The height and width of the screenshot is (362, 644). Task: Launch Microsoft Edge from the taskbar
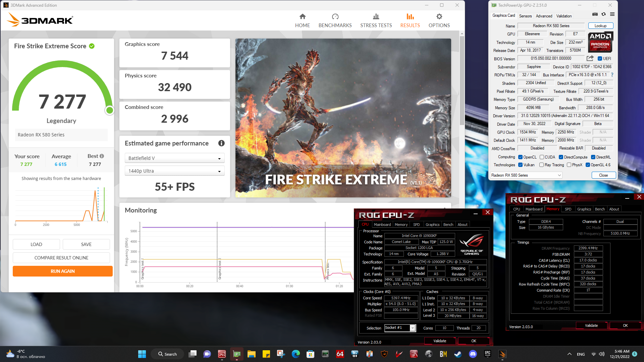pos(296,354)
